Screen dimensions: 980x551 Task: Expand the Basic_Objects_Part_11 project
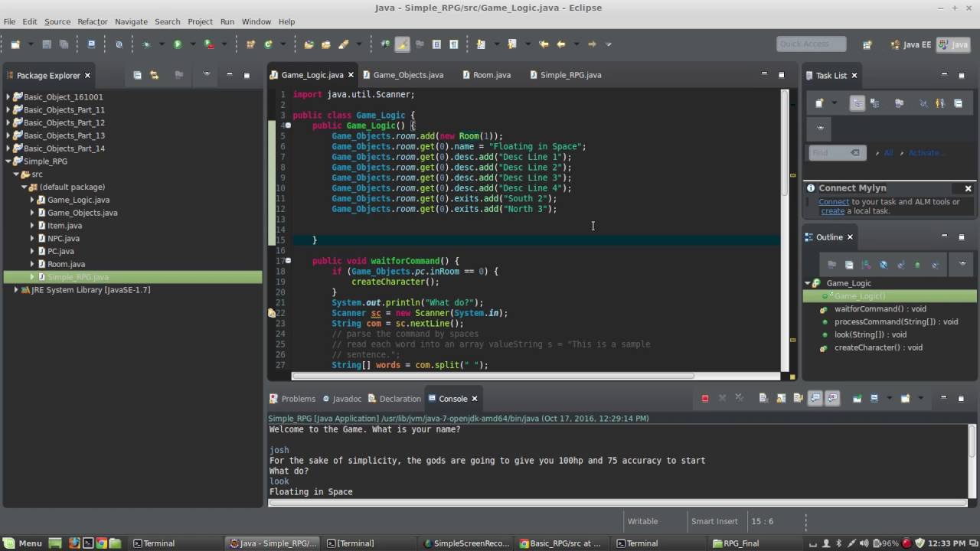pos(8,110)
